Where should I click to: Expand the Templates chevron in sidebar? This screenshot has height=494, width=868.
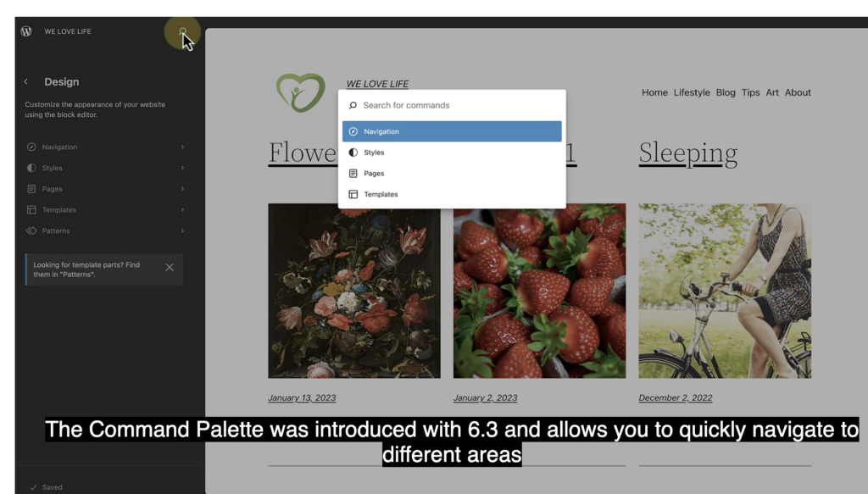tap(182, 210)
